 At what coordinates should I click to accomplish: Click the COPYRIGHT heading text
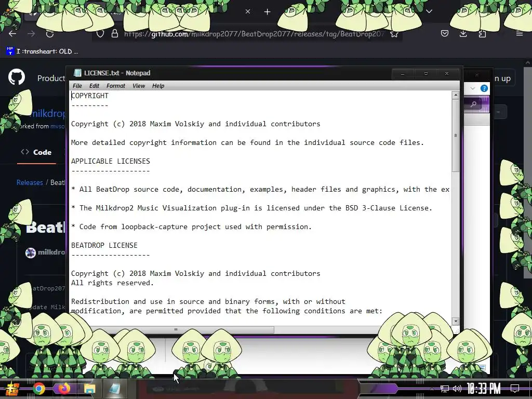point(90,96)
